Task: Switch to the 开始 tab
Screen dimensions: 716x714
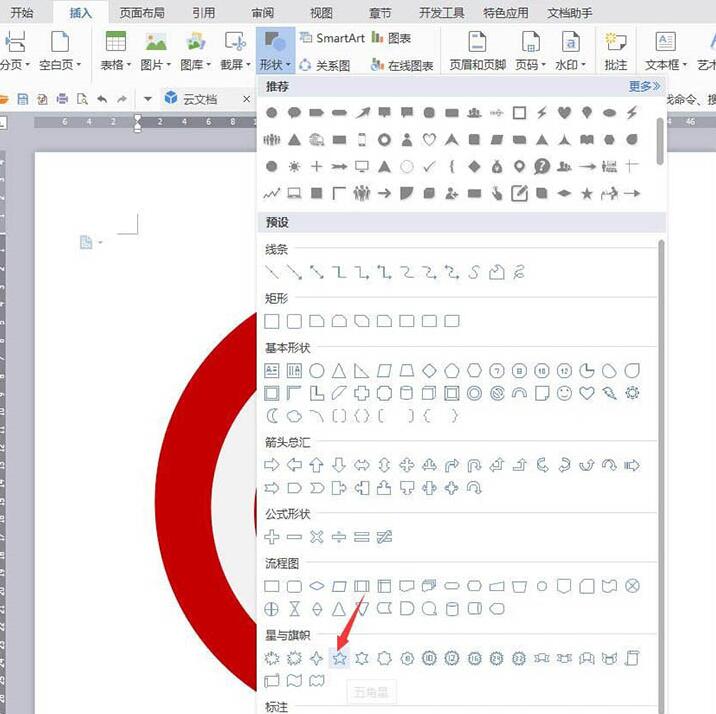Action: pyautogui.click(x=22, y=12)
